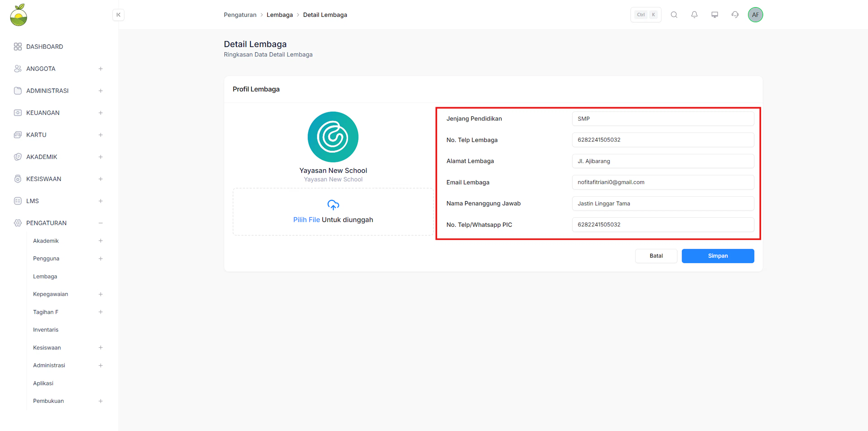Expand the AKADEMIK menu plus

(100, 157)
